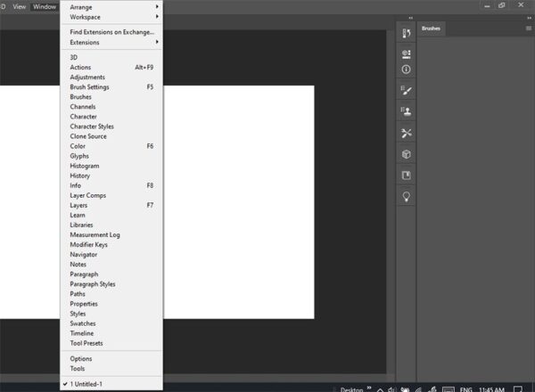Select Swatches from the Window menu

pyautogui.click(x=83, y=323)
